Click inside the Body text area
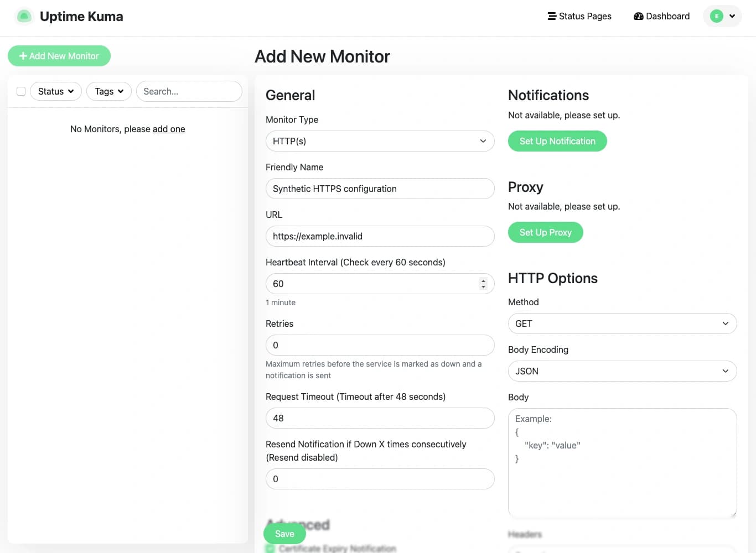 623,463
